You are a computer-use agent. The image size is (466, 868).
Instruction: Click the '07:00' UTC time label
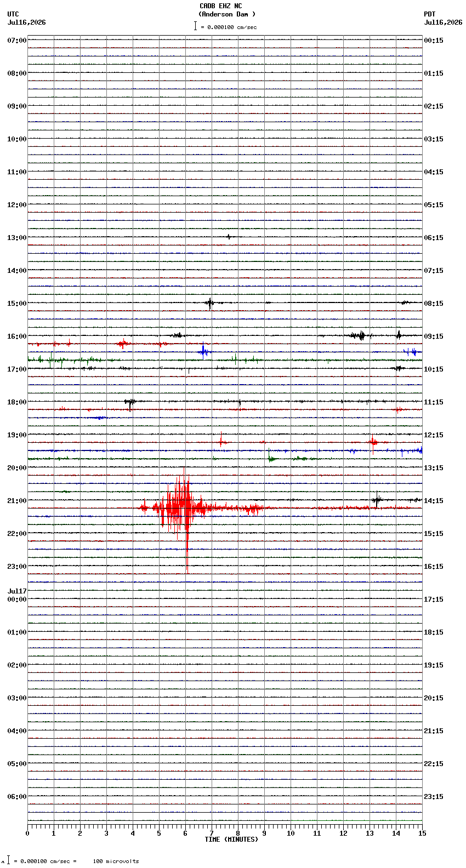pos(16,41)
